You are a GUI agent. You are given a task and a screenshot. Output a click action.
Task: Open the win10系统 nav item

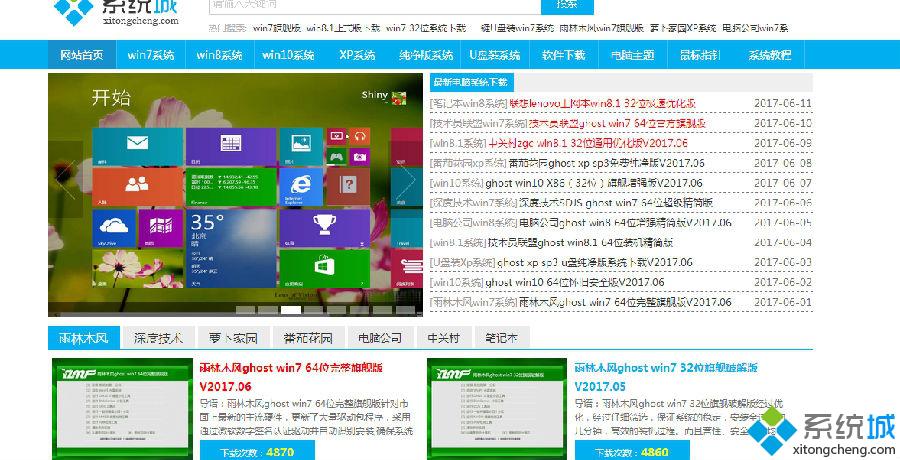tap(288, 55)
